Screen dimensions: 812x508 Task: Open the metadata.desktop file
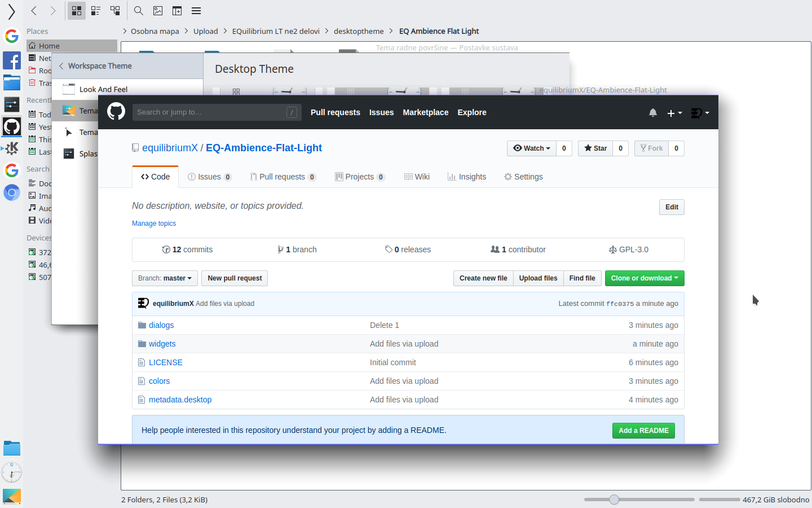click(x=180, y=400)
